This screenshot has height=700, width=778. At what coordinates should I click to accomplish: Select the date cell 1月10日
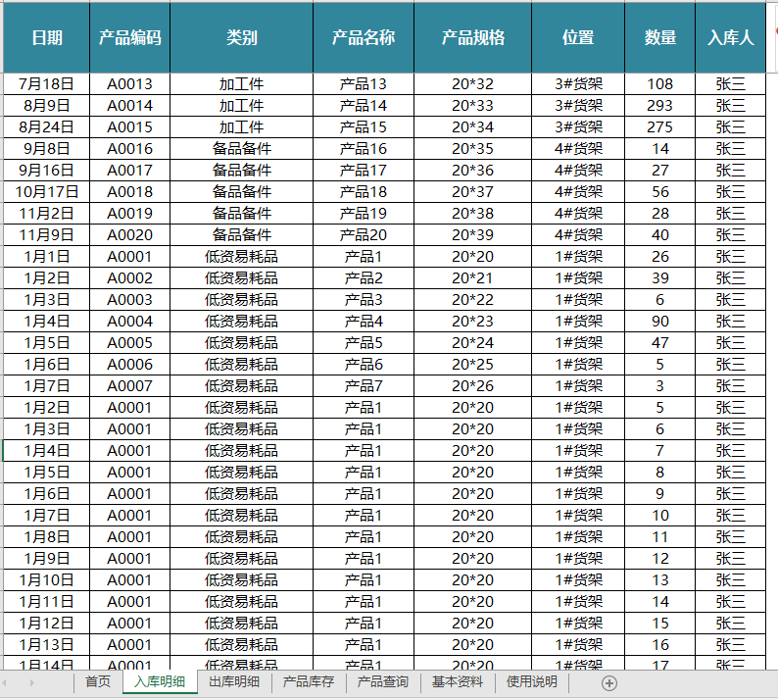click(47, 580)
